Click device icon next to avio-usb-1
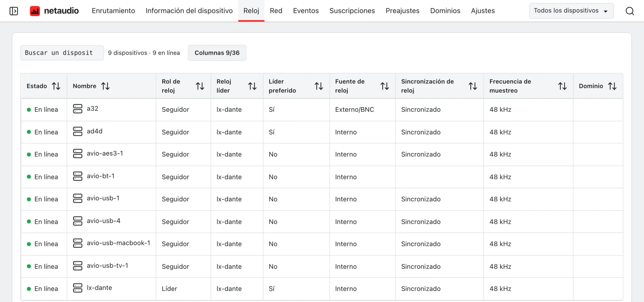The height and width of the screenshot is (302, 644). 78,198
